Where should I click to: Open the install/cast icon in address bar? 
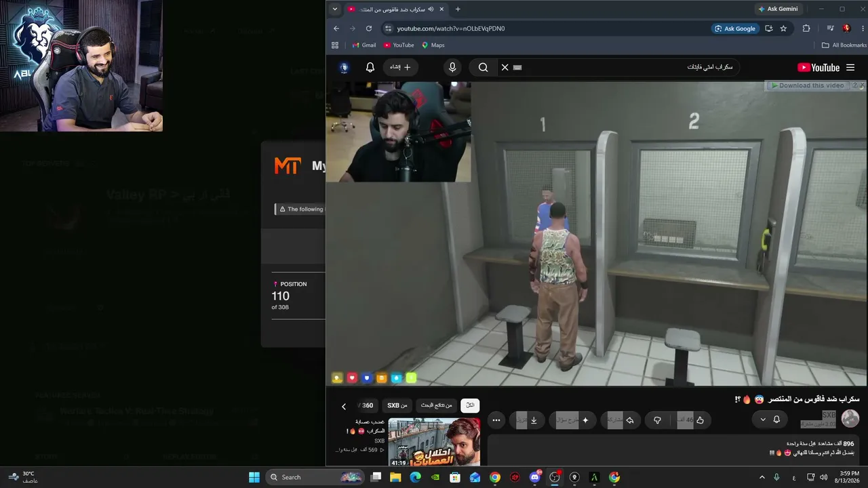tap(769, 28)
